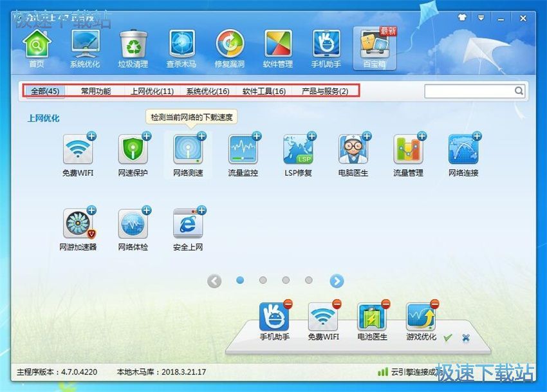Add 电脑医生 via its plus badge
This screenshot has width=547, height=392.
367,136
